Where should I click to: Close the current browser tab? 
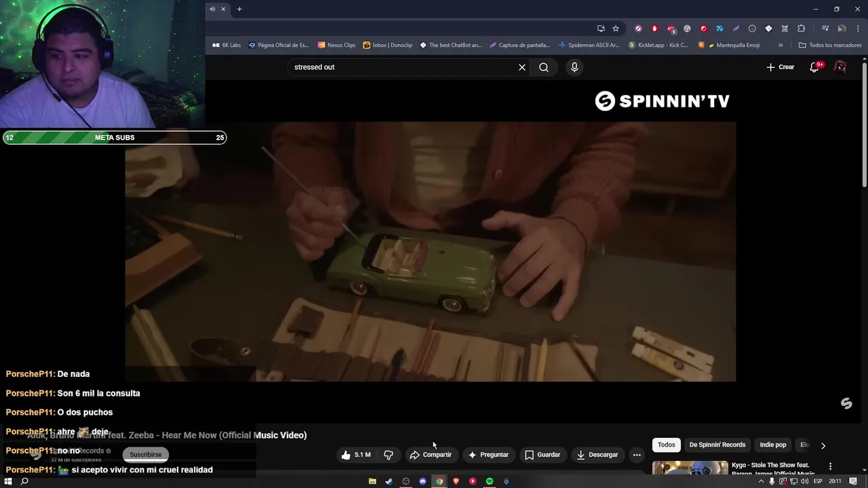[223, 9]
